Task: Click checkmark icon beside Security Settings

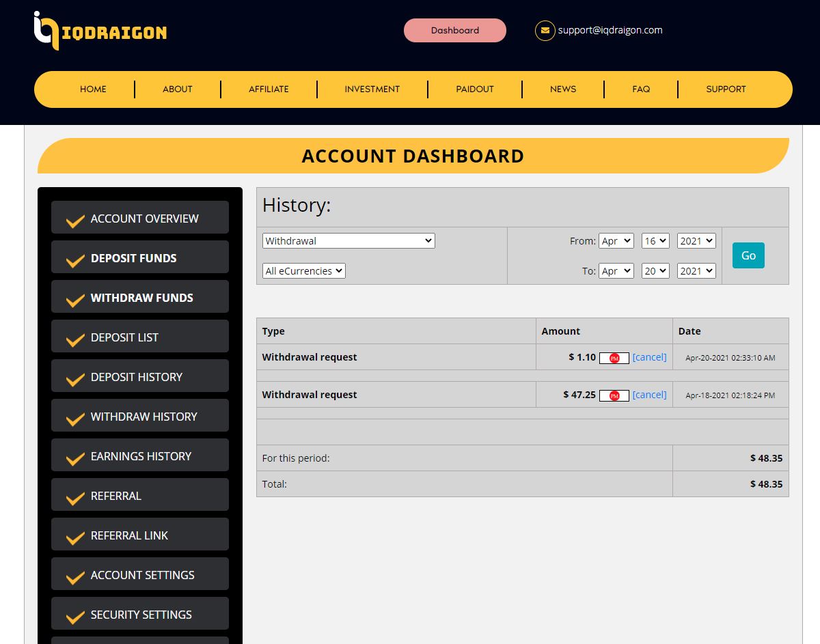Action: [x=75, y=617]
